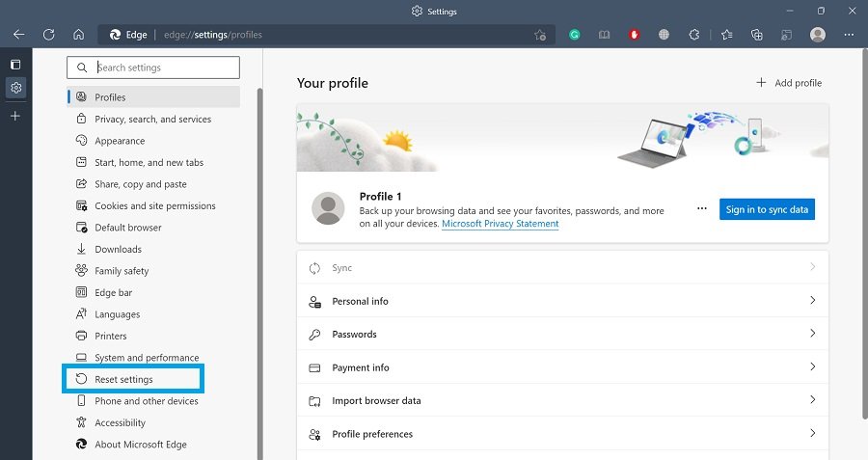The width and height of the screenshot is (868, 460).
Task: Open Edge bar settings
Action: [x=114, y=292]
